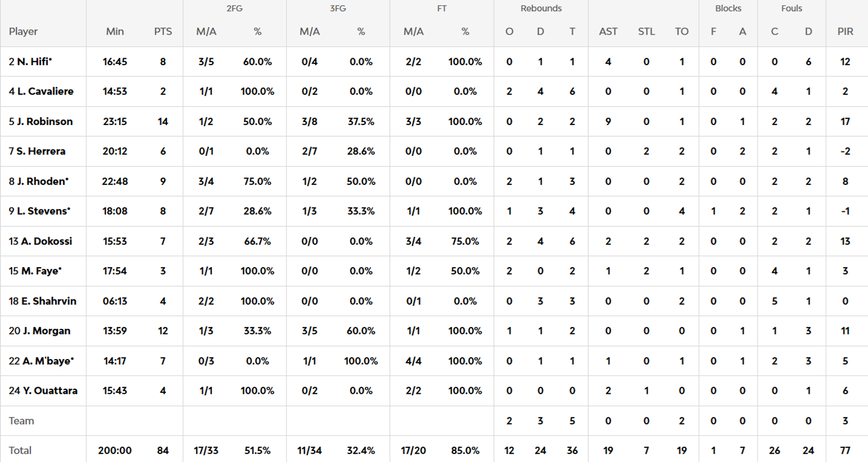Click the total points value 84
This screenshot has height=462, width=868.
click(x=163, y=450)
